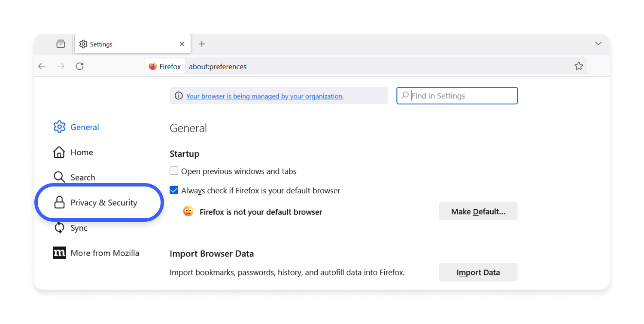Click the General gear icon in sidebar

pos(59,127)
